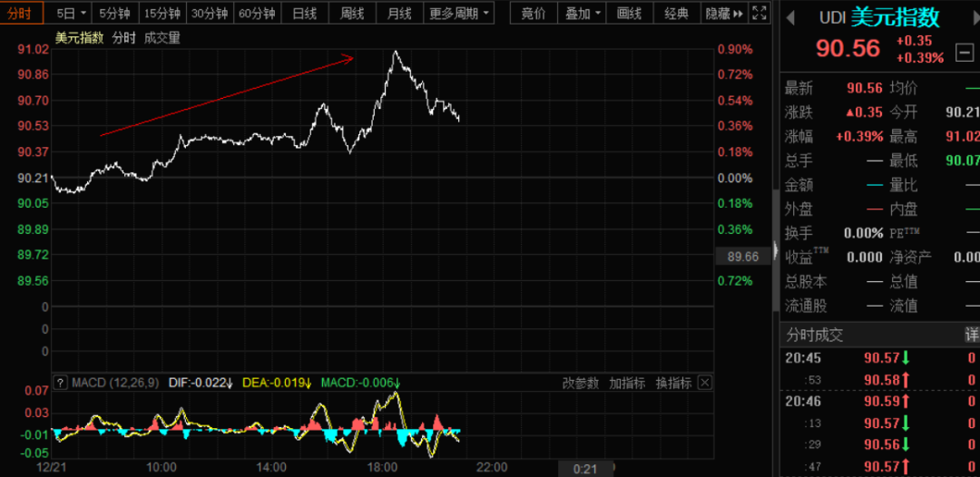980x477 pixels.
Task: Click the MACD help question mark icon
Action: point(60,383)
